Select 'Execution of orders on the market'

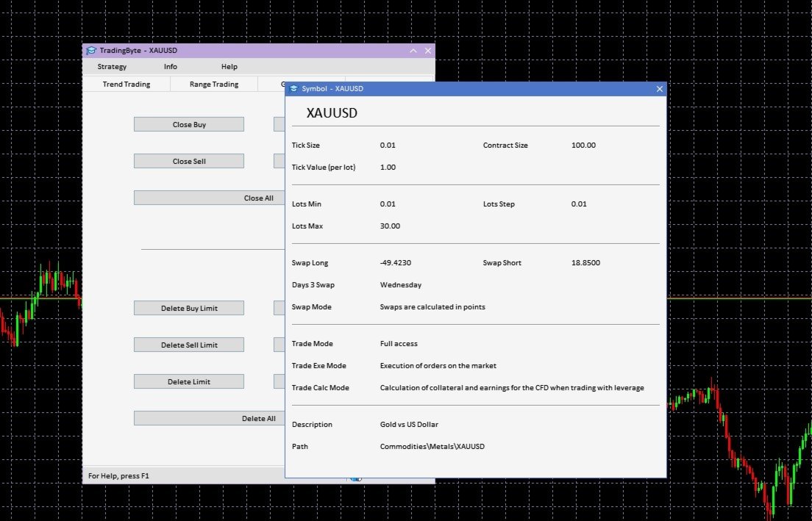438,366
